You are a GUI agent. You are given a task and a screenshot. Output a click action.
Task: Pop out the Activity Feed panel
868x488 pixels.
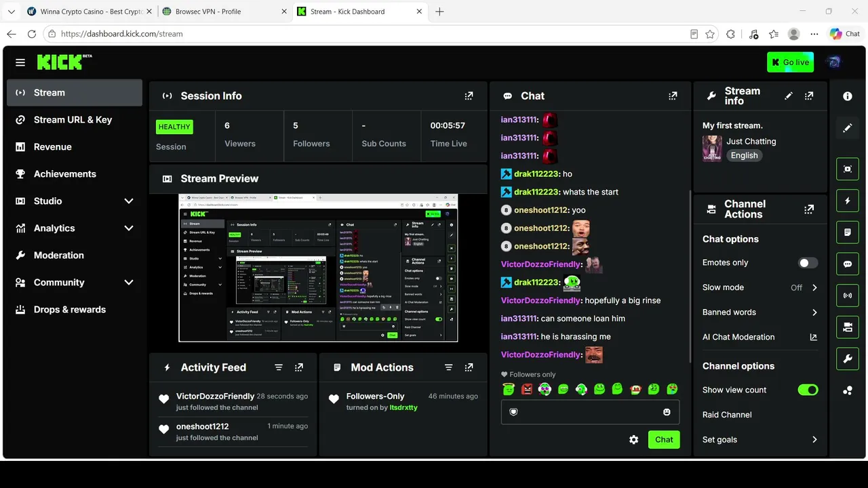[x=299, y=367]
